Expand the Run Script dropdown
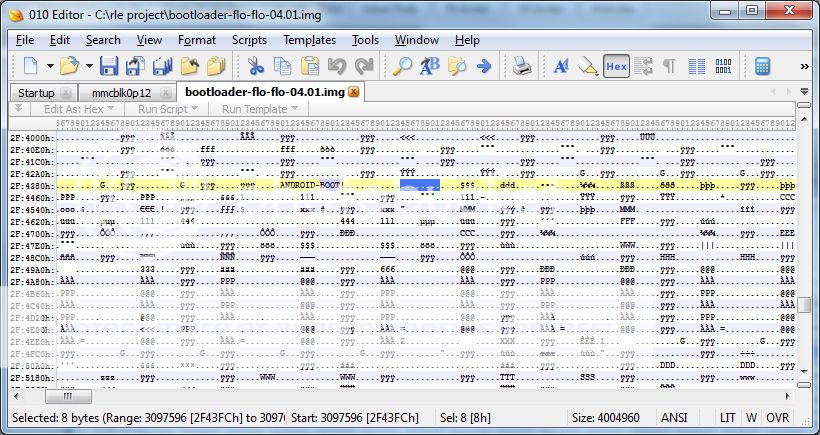 click(167, 108)
